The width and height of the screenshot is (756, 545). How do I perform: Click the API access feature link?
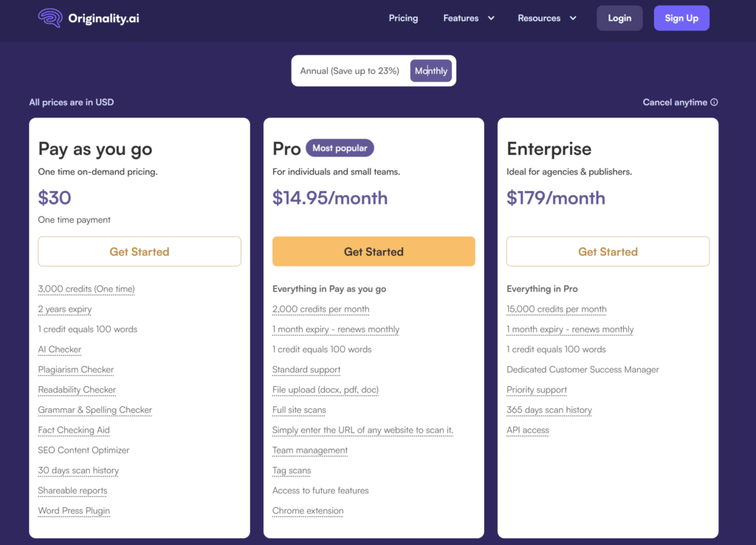tap(528, 430)
